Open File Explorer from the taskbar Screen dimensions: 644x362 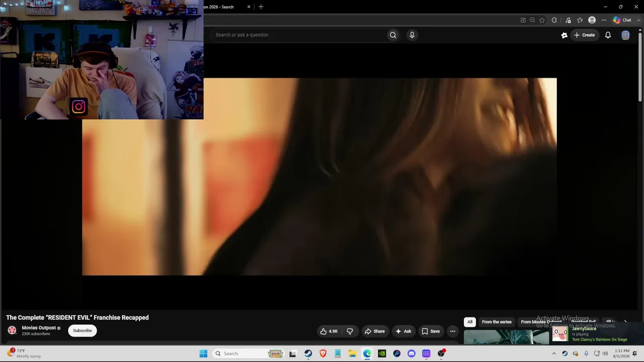point(352,353)
